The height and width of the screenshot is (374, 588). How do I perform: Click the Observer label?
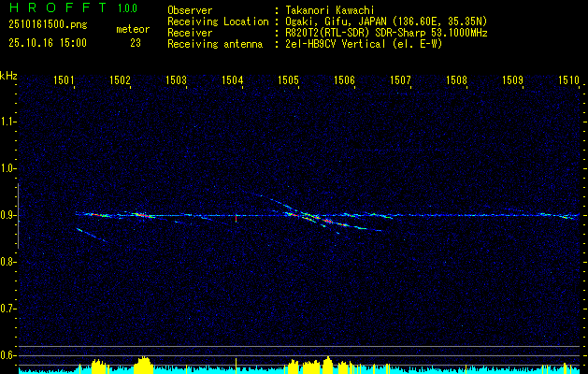click(x=190, y=10)
